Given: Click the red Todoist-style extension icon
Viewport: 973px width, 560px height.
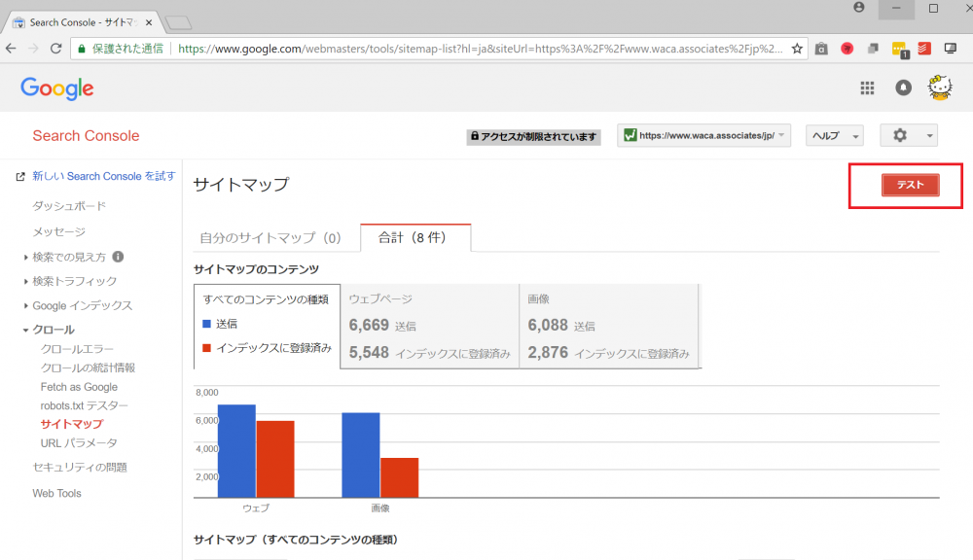Looking at the screenshot, I should (x=924, y=49).
